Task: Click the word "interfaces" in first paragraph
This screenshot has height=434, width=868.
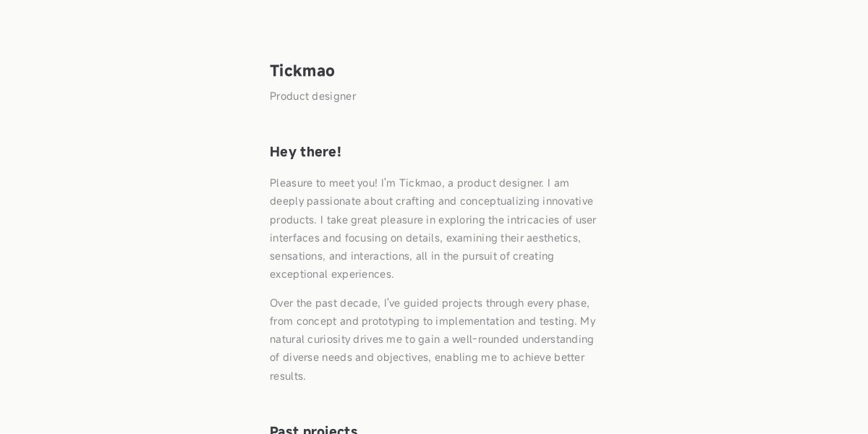Action: coord(294,238)
